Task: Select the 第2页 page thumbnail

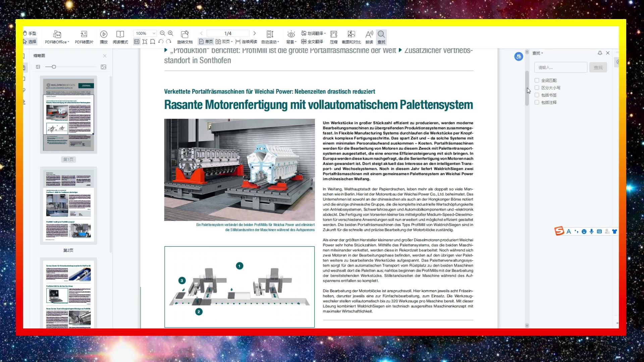Action: click(68, 205)
